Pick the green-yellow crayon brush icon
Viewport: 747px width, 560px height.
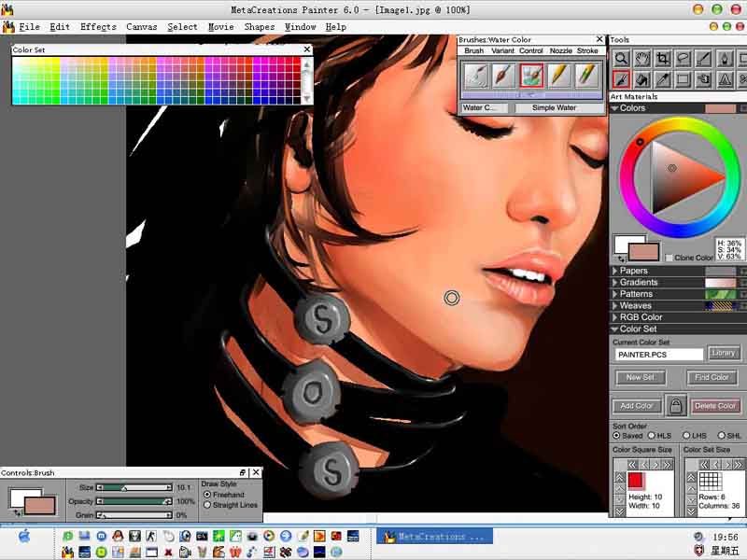coord(586,76)
